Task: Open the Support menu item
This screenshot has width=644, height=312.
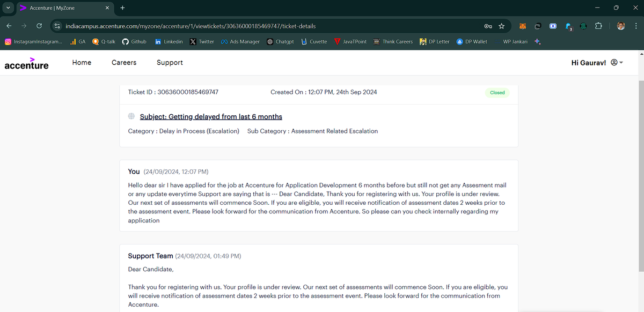Action: pyautogui.click(x=170, y=63)
